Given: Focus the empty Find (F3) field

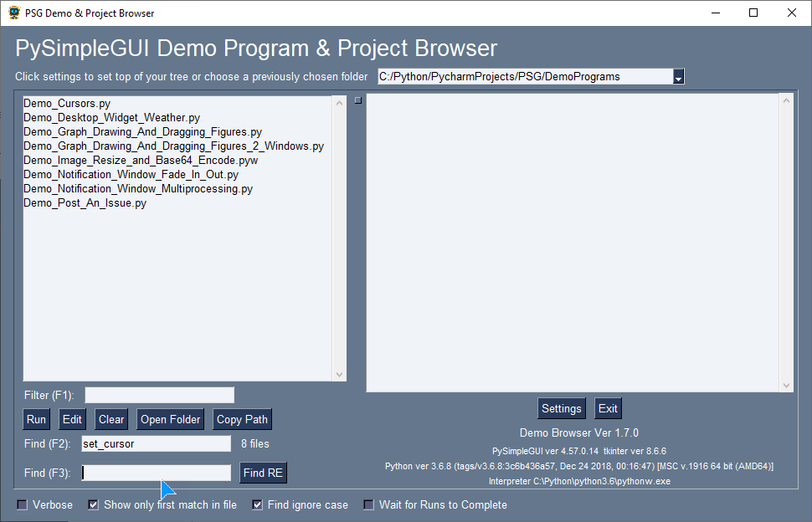Looking at the screenshot, I should 155,473.
